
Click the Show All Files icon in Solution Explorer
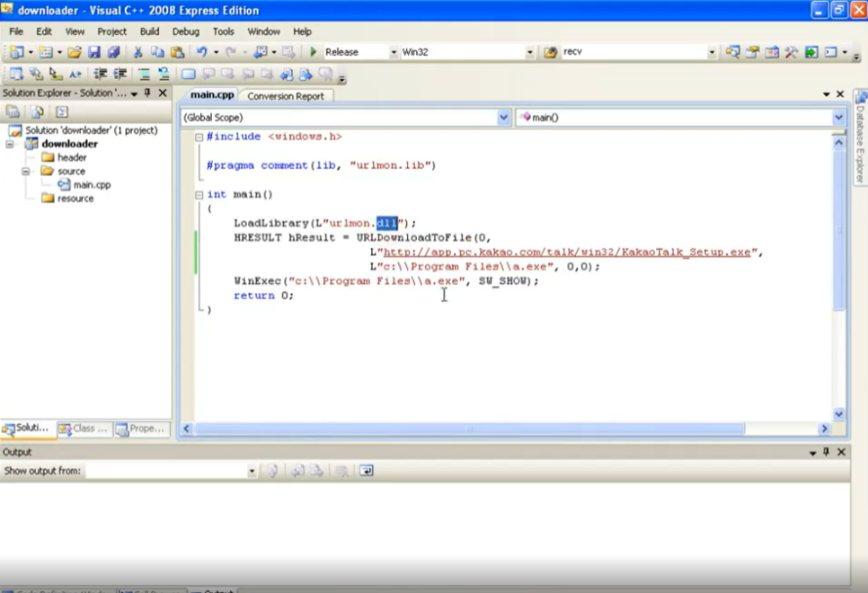pos(38,111)
